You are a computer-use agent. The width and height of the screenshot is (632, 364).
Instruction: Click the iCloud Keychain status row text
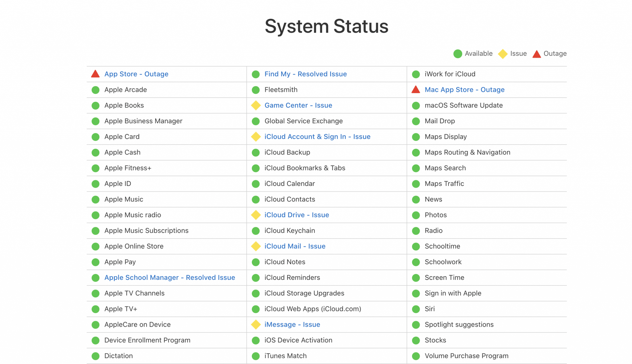pyautogui.click(x=289, y=231)
